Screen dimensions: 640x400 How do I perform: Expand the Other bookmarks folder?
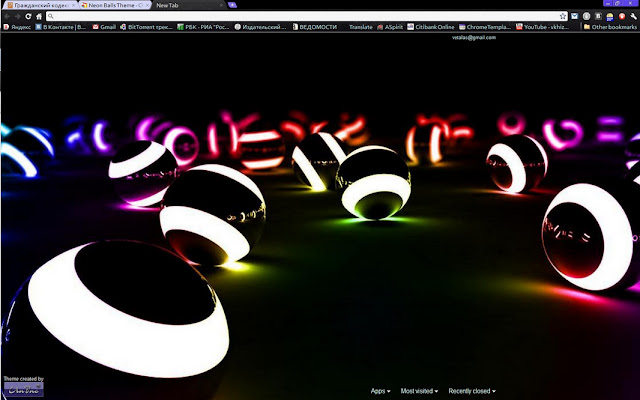pyautogui.click(x=610, y=27)
